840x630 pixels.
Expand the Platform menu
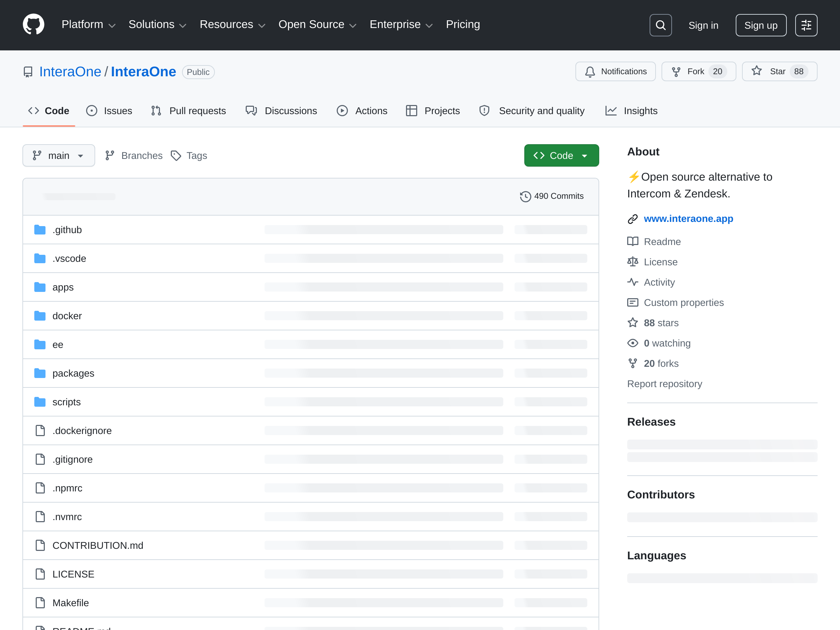[x=89, y=25]
